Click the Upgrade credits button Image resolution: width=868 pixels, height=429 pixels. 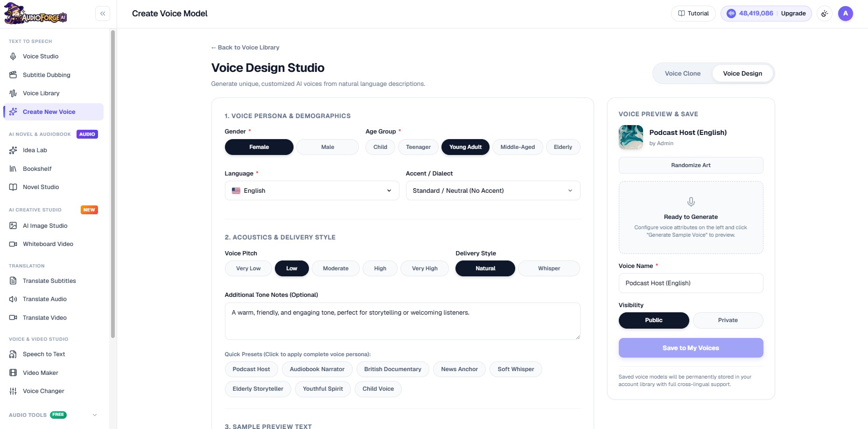[766, 14]
